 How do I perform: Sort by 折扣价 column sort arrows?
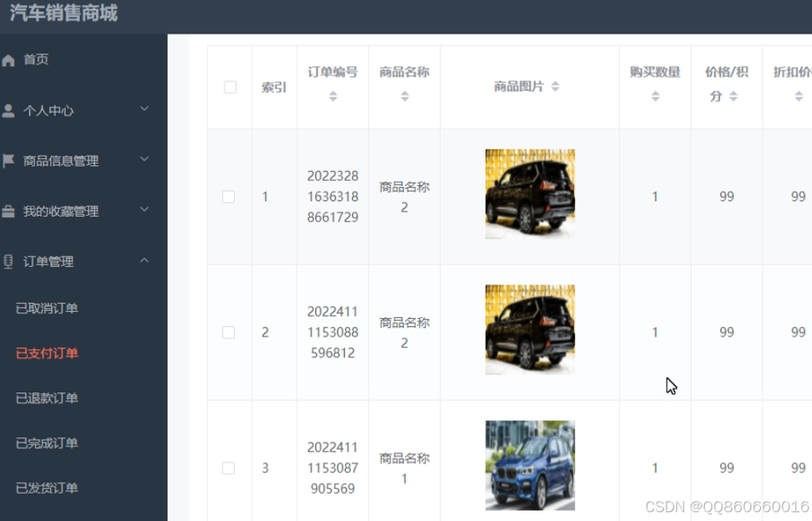[798, 96]
